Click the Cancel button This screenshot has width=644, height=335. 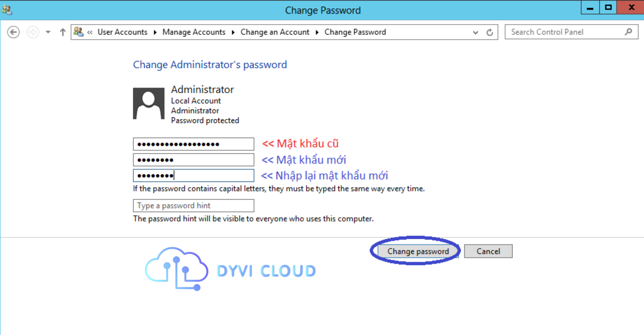tap(488, 251)
